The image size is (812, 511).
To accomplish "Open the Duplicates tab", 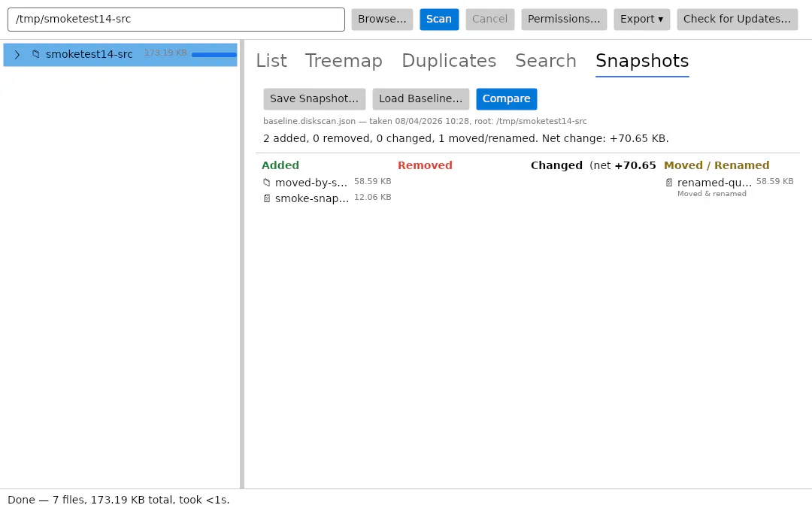I will point(449,61).
